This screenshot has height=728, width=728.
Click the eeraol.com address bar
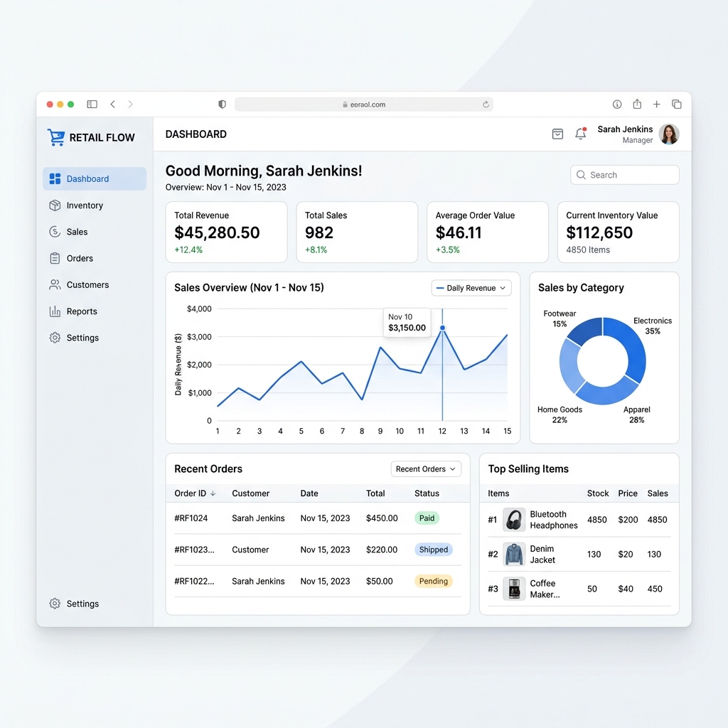point(363,105)
